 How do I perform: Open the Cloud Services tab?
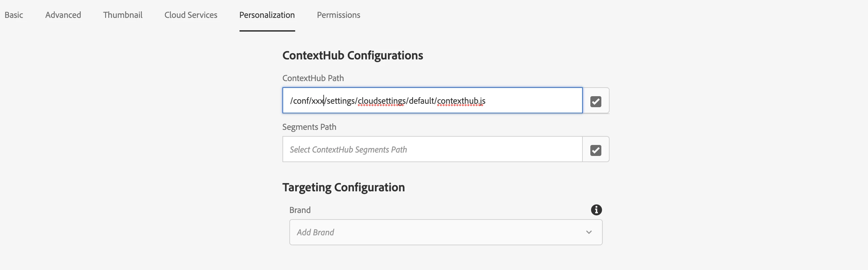coord(191,15)
